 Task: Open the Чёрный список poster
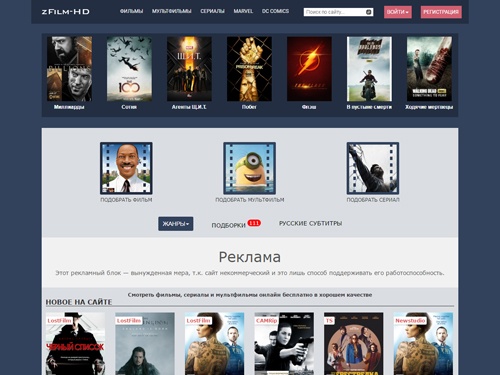[x=75, y=344]
